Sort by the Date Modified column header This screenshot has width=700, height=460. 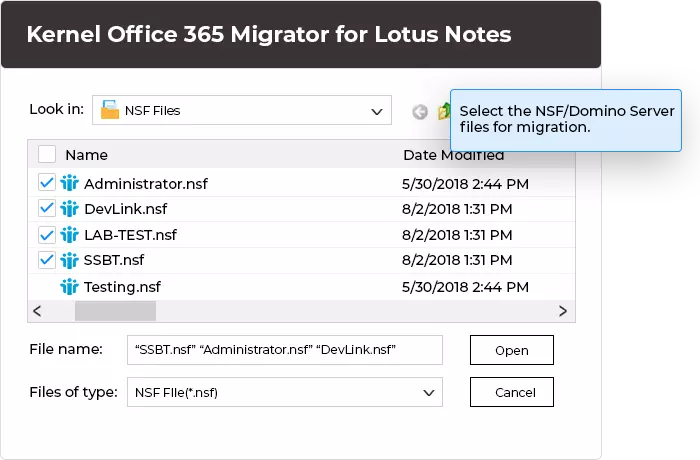[x=454, y=155]
